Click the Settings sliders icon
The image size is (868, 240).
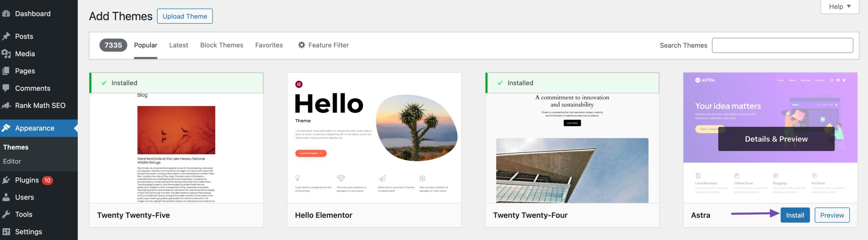coord(6,232)
